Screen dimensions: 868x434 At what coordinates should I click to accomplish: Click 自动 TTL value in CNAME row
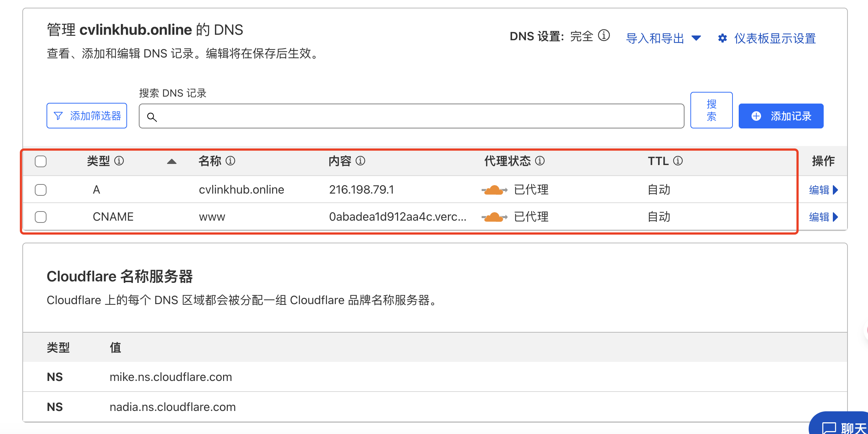[x=659, y=217]
